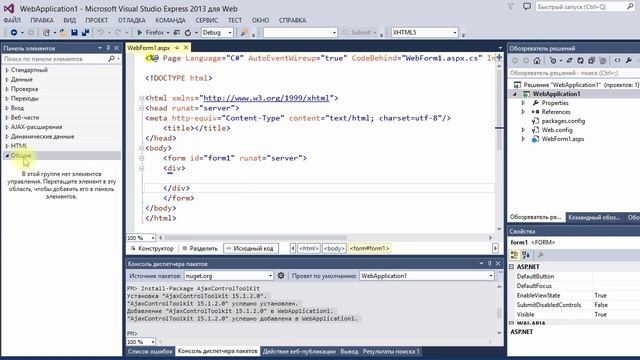The image size is (640, 360).
Task: Click the Save file icon
Action: [74, 32]
